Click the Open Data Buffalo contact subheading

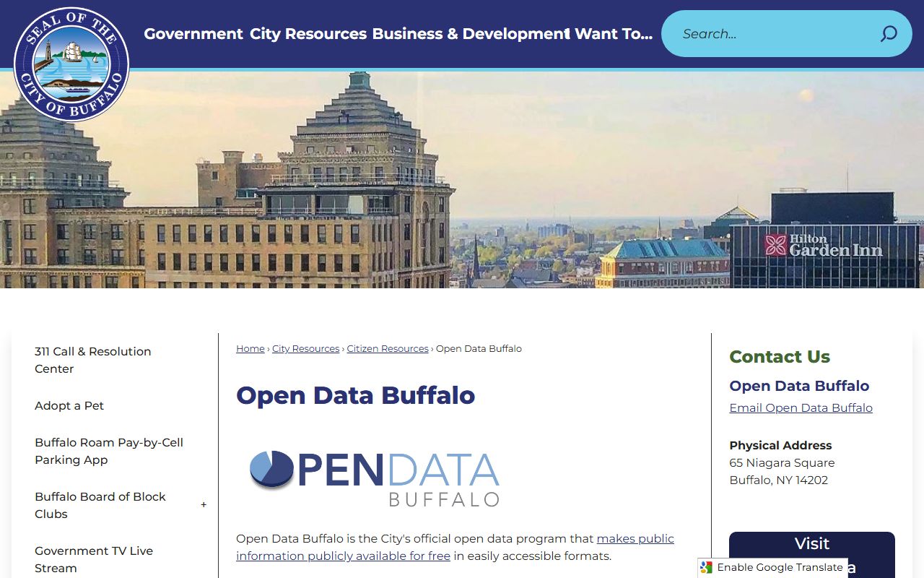point(799,386)
